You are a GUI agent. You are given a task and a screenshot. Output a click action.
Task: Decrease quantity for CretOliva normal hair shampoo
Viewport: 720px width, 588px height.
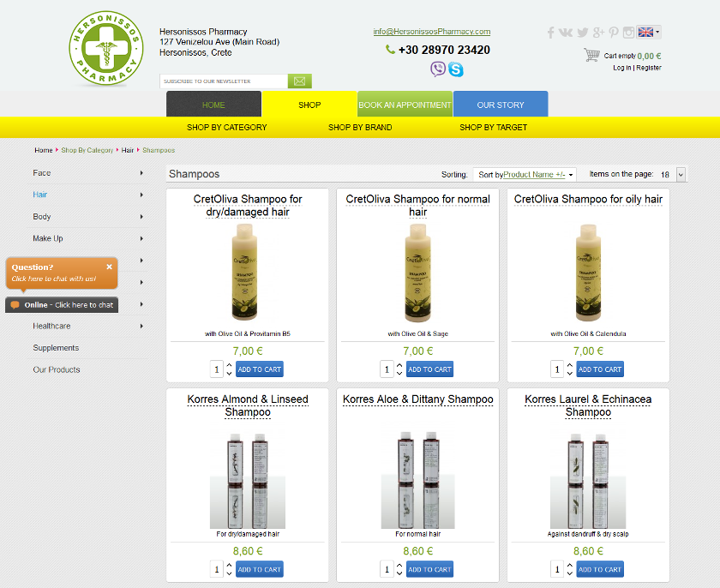(399, 373)
